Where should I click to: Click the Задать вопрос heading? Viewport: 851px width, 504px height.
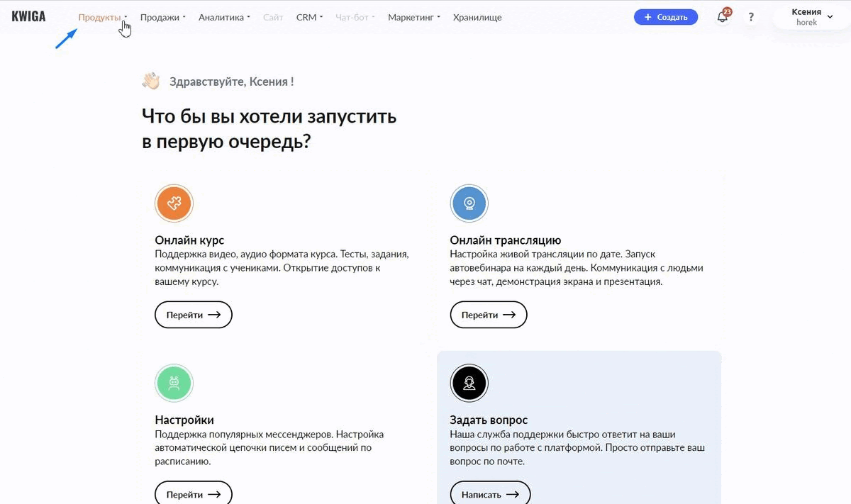click(489, 420)
